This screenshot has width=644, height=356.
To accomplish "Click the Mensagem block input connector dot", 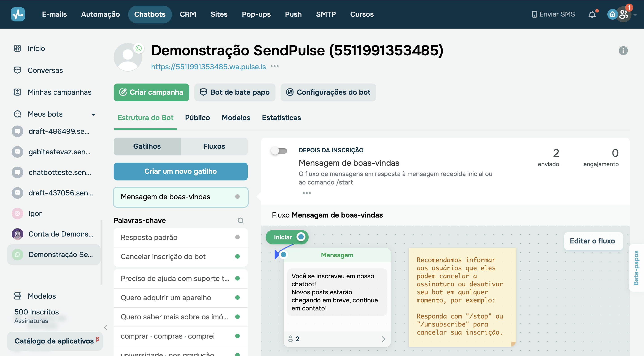I will (284, 255).
